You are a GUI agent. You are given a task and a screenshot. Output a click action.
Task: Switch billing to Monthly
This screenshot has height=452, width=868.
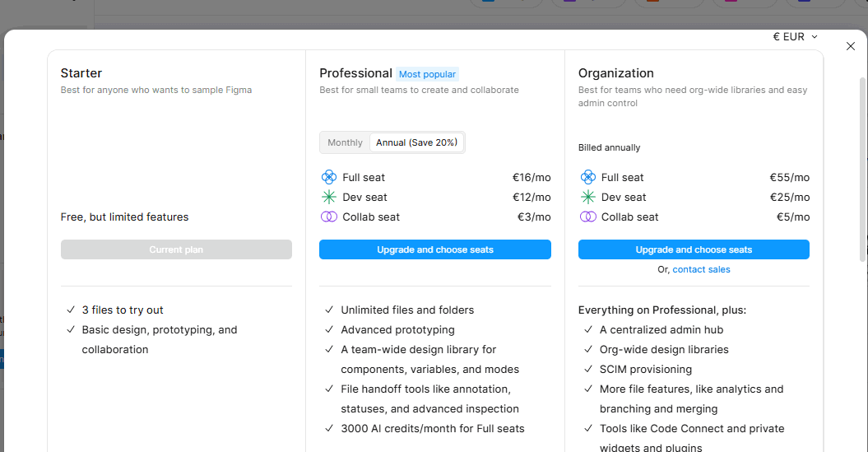pos(345,142)
